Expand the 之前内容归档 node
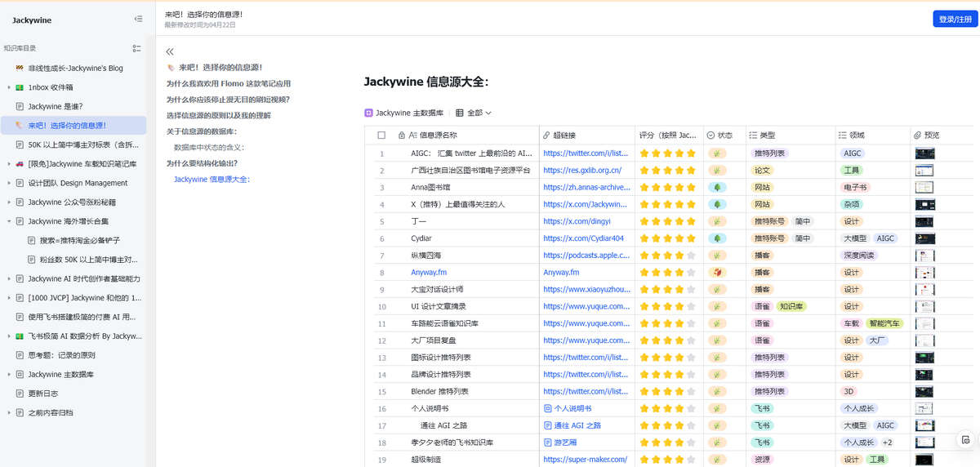 click(9, 412)
